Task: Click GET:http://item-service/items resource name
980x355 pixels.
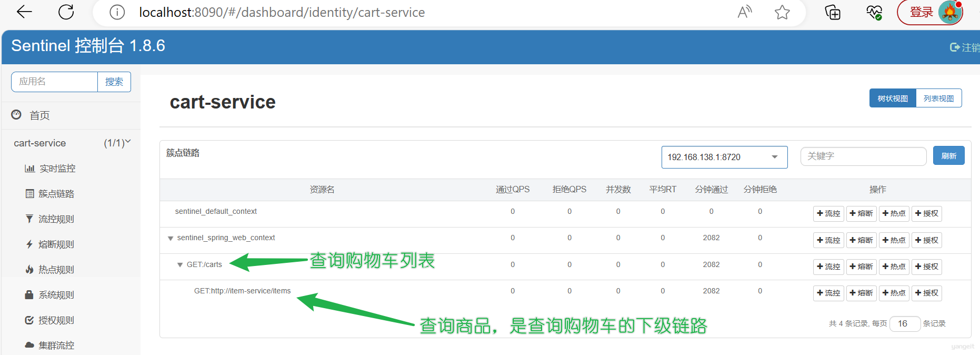Action: [242, 291]
